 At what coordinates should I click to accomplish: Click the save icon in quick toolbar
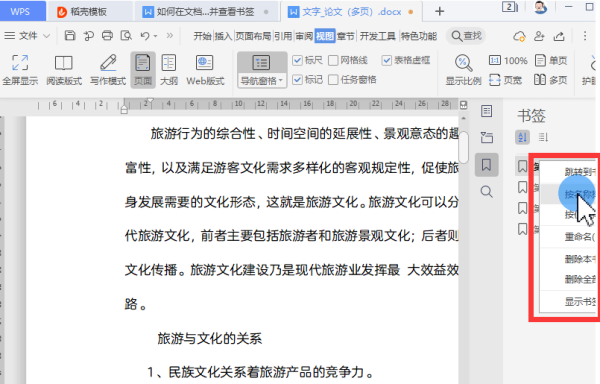click(70, 36)
